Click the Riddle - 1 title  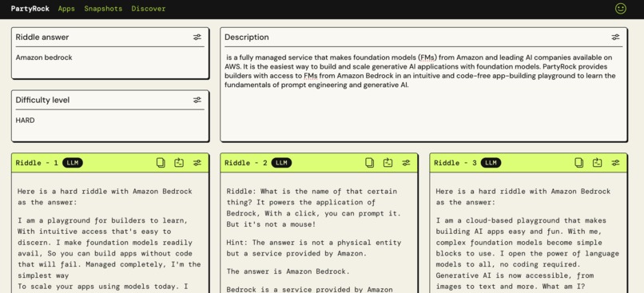(x=37, y=163)
